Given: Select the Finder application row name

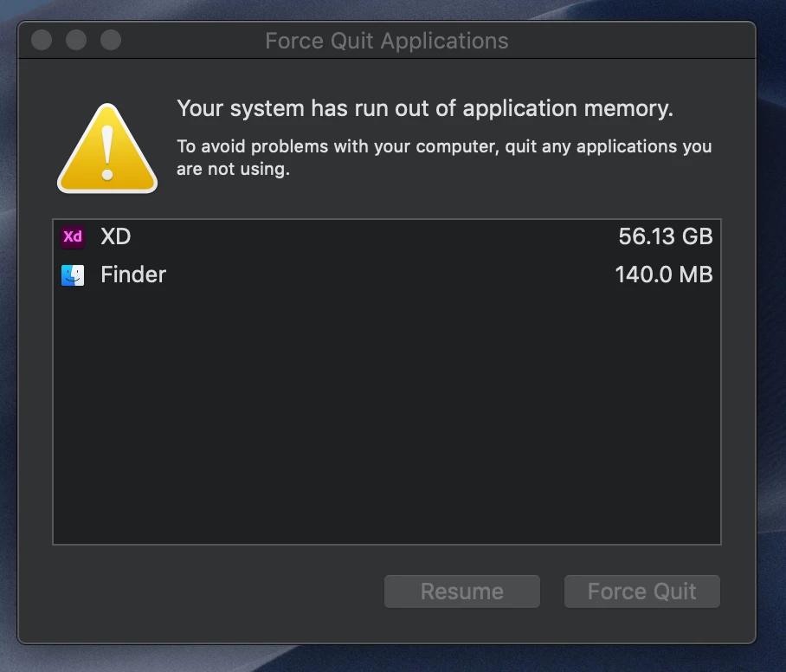Looking at the screenshot, I should click(133, 275).
